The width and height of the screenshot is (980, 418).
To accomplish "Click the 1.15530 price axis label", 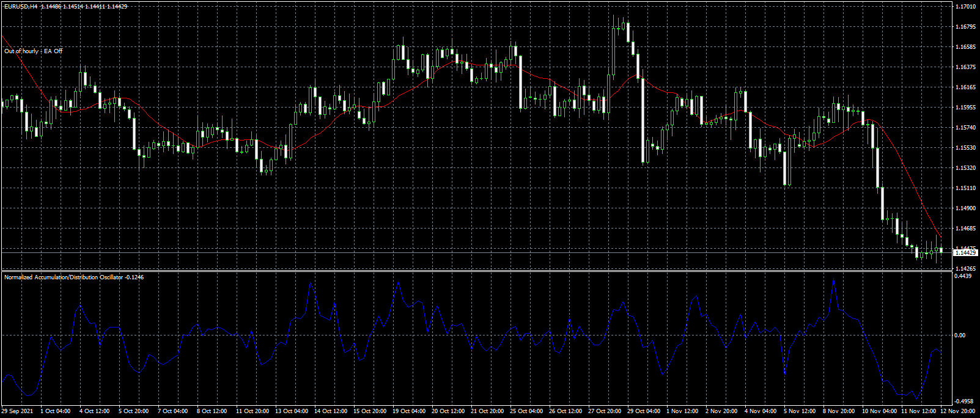I will coord(965,148).
